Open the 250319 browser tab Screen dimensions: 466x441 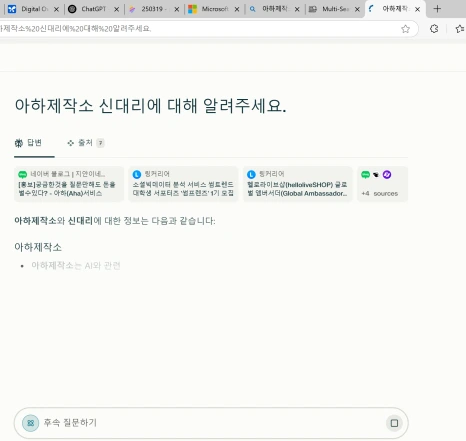pos(153,9)
